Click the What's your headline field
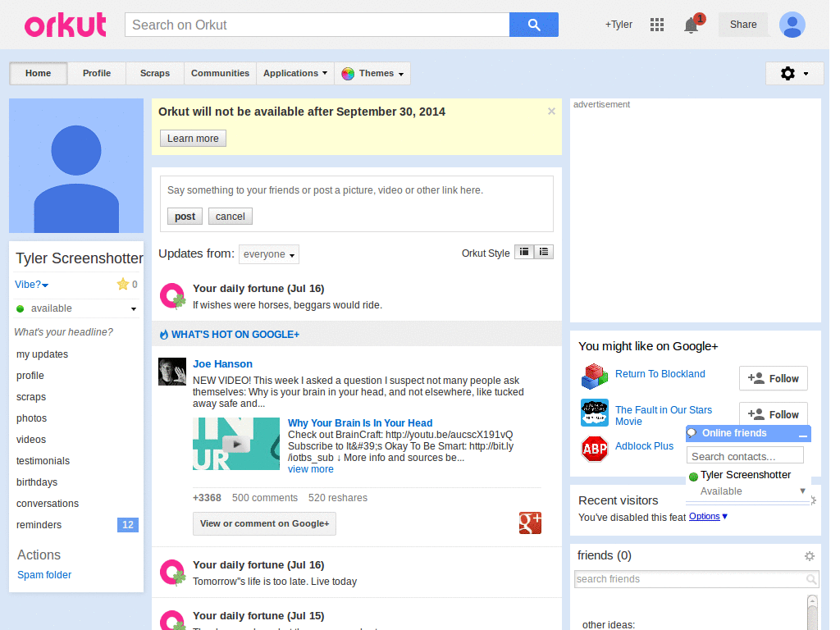840x630 pixels. [64, 332]
